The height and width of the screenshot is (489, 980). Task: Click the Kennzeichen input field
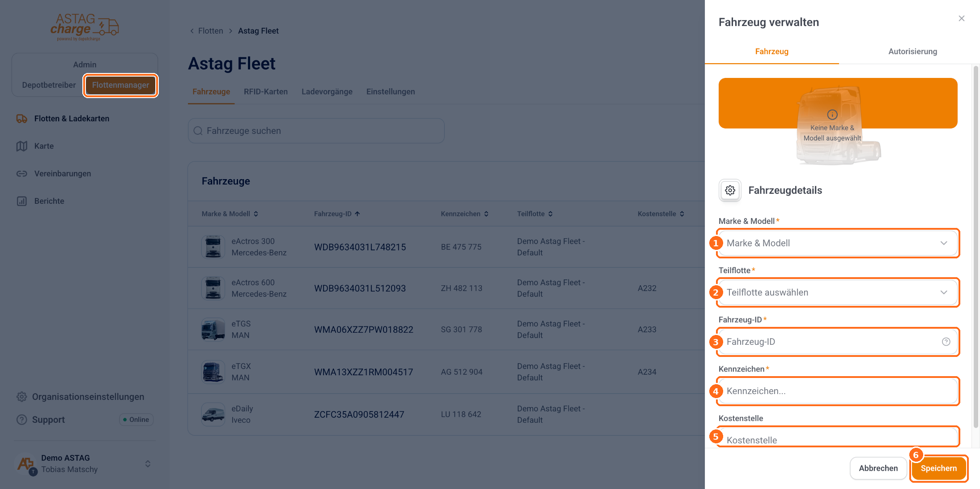point(838,391)
